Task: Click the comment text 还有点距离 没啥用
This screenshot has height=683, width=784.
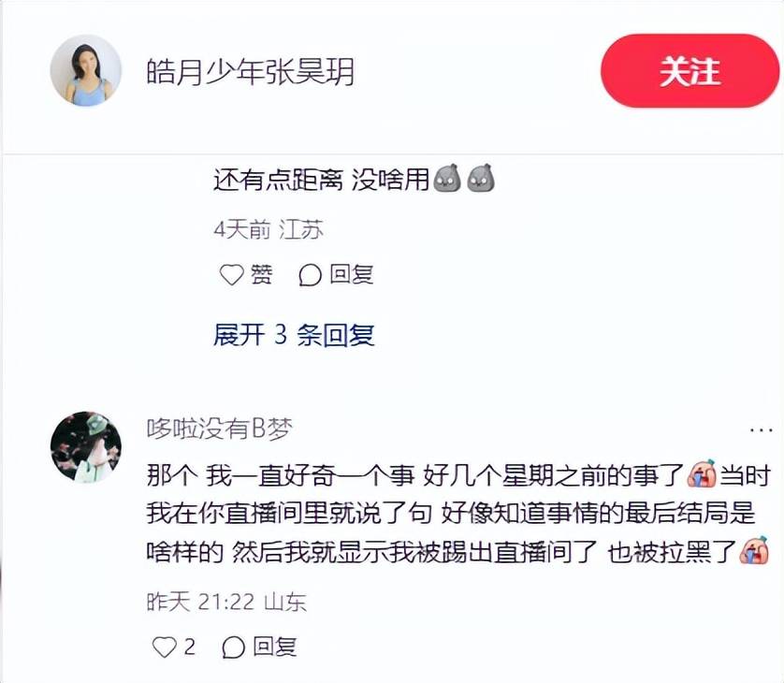Action: (x=321, y=179)
